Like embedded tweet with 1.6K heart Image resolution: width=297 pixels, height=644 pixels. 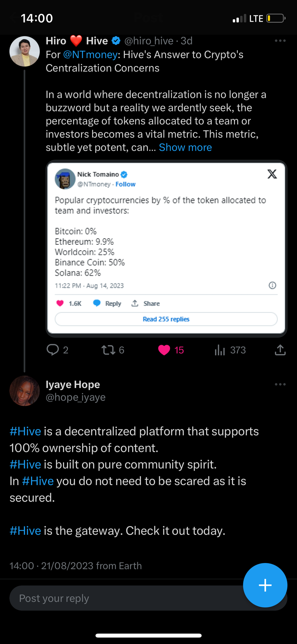tap(69, 303)
